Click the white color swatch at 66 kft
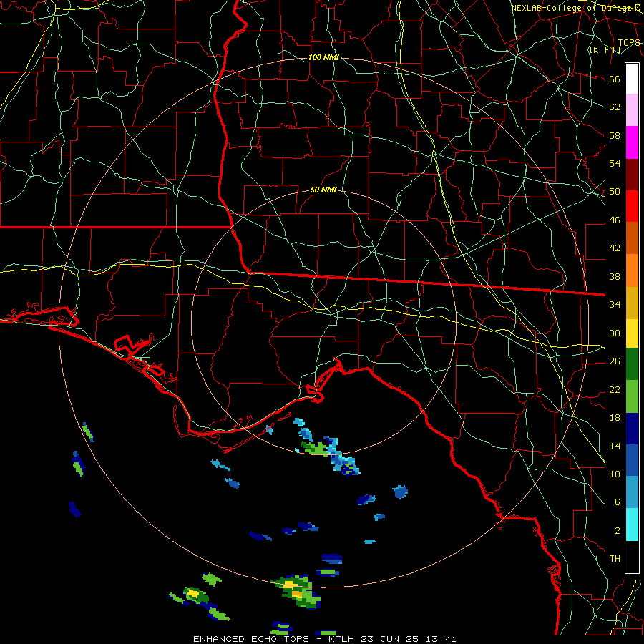The image size is (644, 644). click(x=632, y=79)
